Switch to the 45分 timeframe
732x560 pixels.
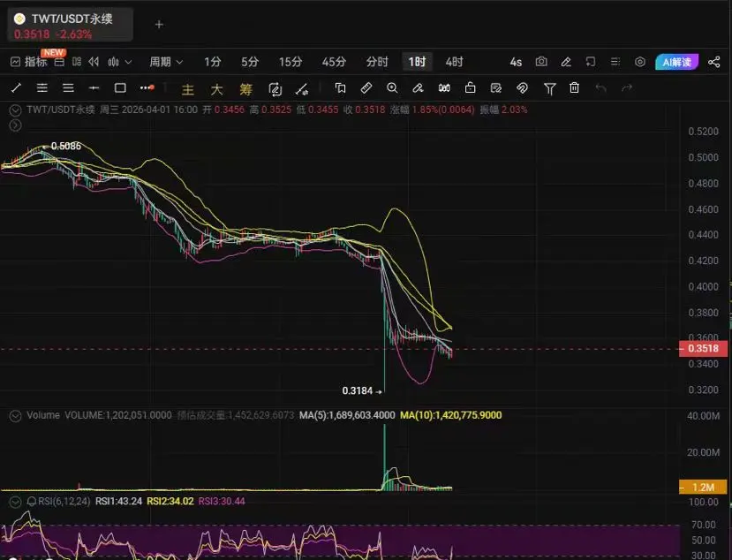click(334, 62)
